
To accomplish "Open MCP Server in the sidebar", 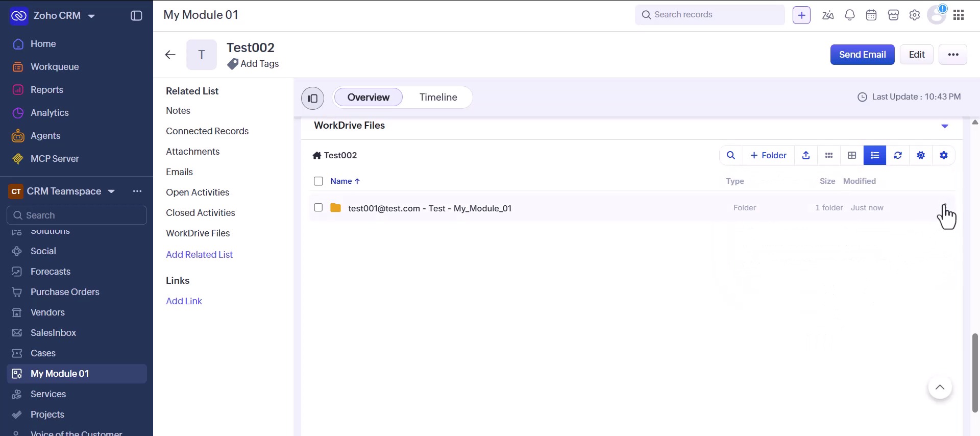I will click(54, 159).
